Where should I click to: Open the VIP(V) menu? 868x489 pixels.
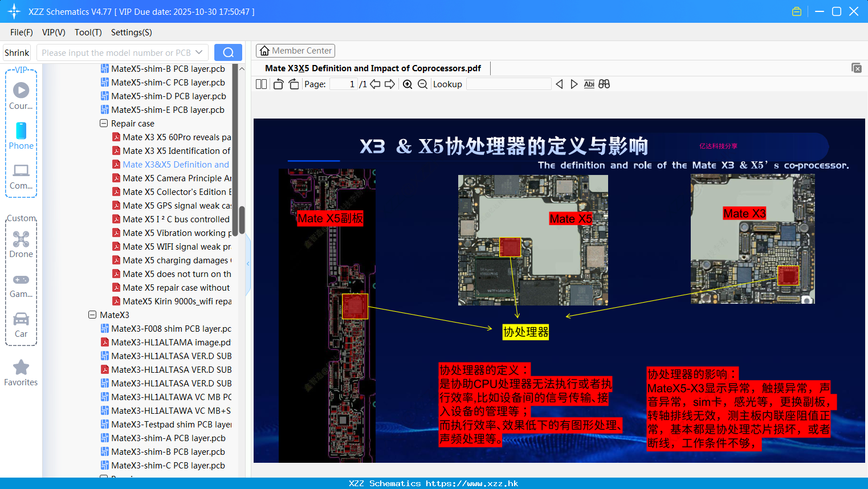pyautogui.click(x=54, y=32)
